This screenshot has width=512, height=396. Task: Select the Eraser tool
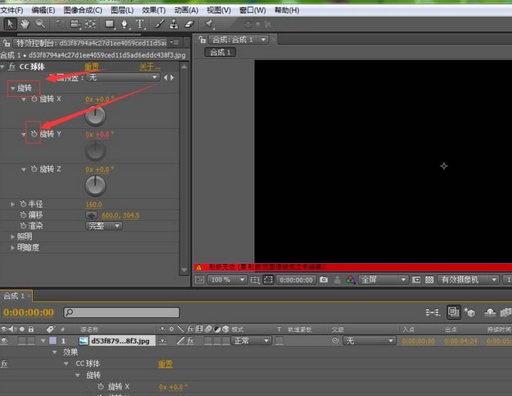point(189,24)
